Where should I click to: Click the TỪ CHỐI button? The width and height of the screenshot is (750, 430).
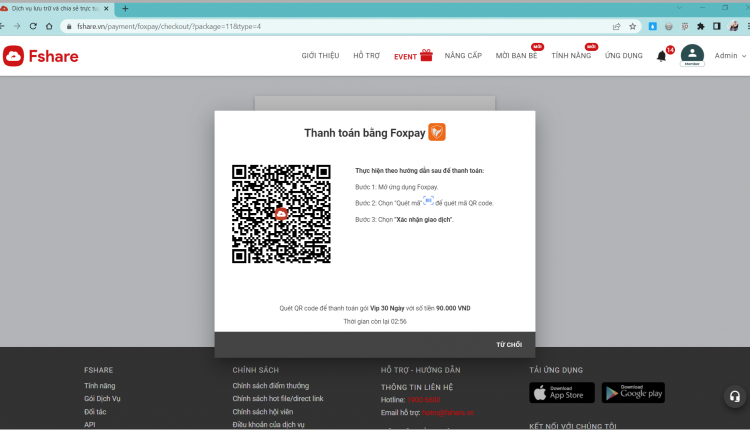[509, 344]
